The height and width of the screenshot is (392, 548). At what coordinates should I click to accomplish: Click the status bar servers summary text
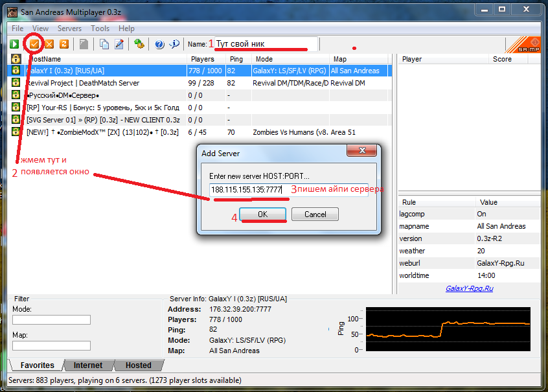click(x=125, y=380)
